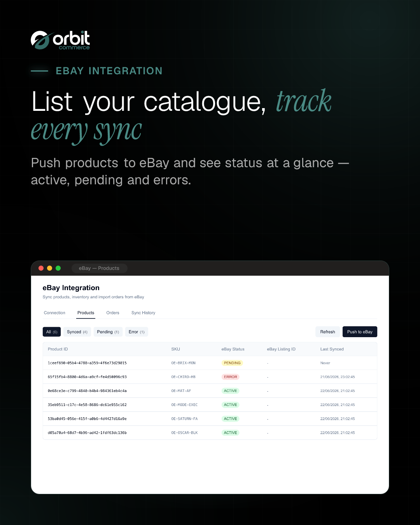Click the 'Never' last synced value
The image size is (420, 525).
(325, 363)
